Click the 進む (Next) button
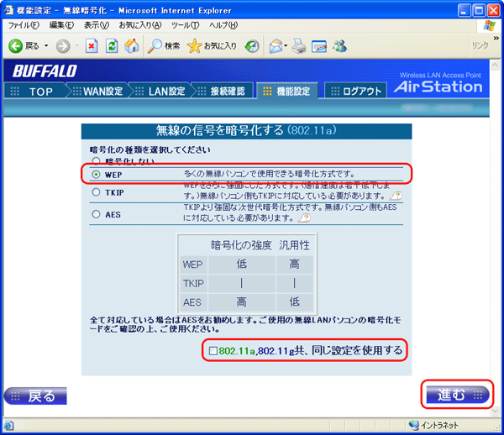This screenshot has height=435, width=504. (457, 395)
